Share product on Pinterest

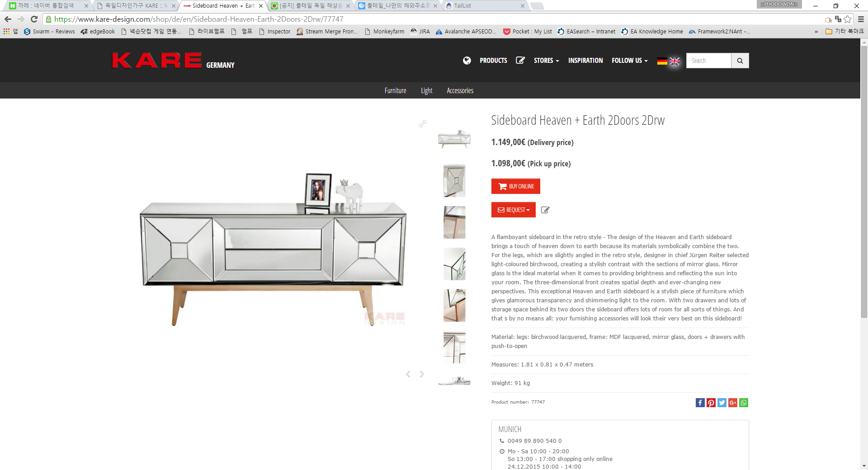(x=711, y=403)
